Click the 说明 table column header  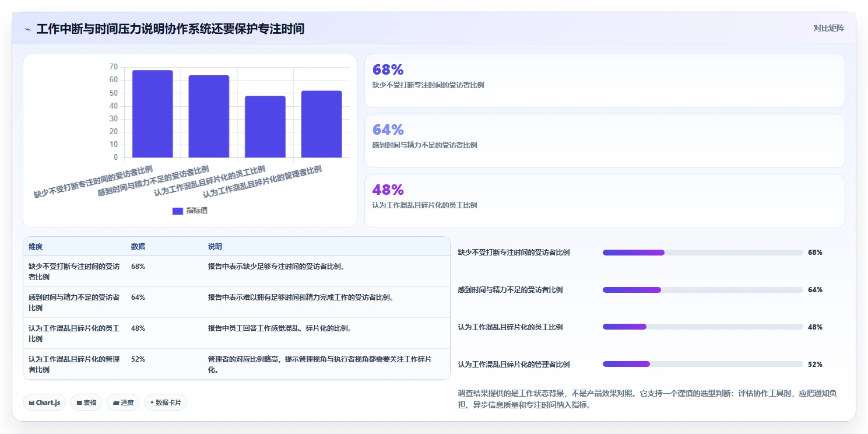pos(215,247)
